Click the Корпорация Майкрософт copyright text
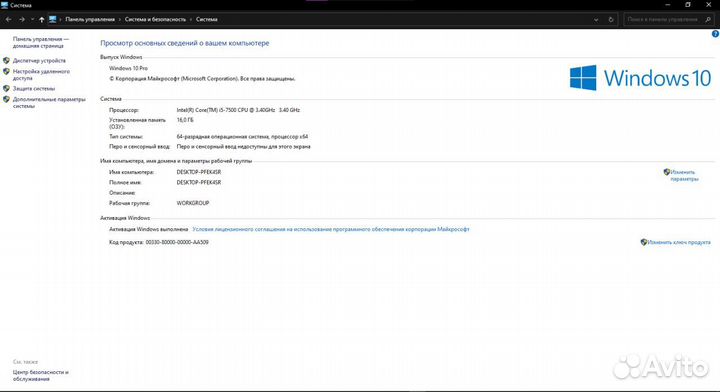This screenshot has height=392, width=720. pos(202,78)
